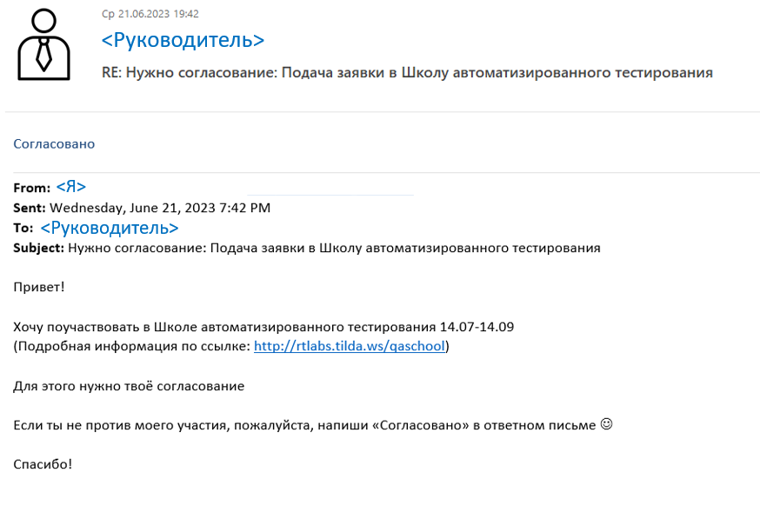Click the Согласовано reply text
760x532 pixels.
pyautogui.click(x=54, y=143)
